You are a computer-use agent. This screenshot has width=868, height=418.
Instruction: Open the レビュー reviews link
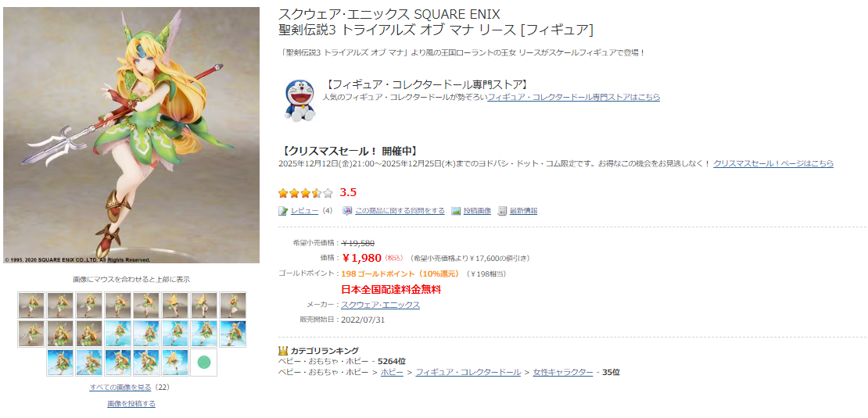point(304,211)
